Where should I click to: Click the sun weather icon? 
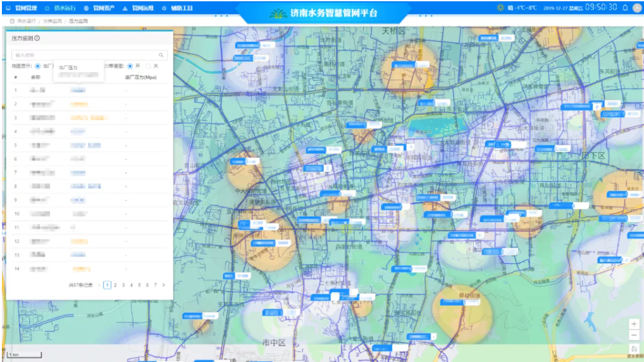[x=500, y=8]
